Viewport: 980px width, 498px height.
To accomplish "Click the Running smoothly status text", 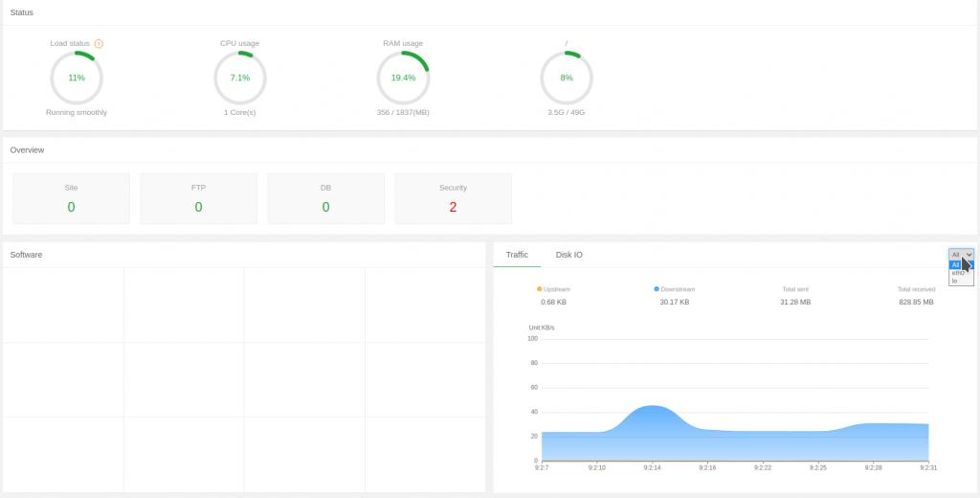I will [77, 113].
